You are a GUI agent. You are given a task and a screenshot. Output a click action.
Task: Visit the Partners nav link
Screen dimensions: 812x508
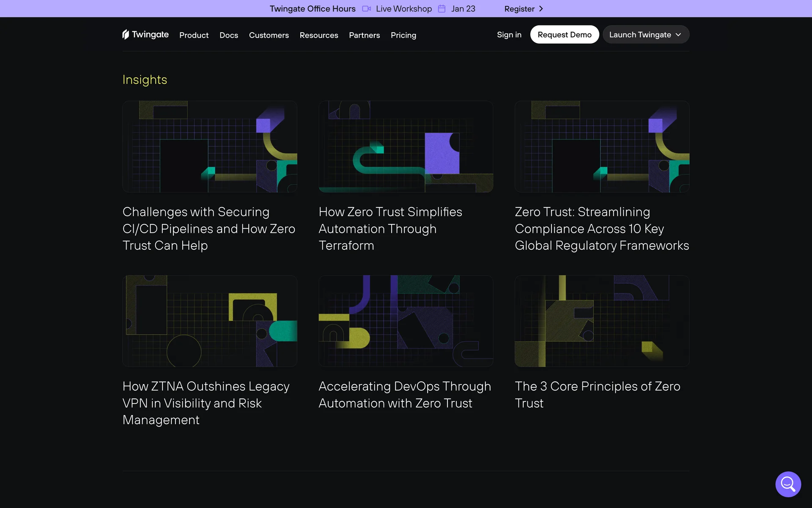pyautogui.click(x=364, y=35)
